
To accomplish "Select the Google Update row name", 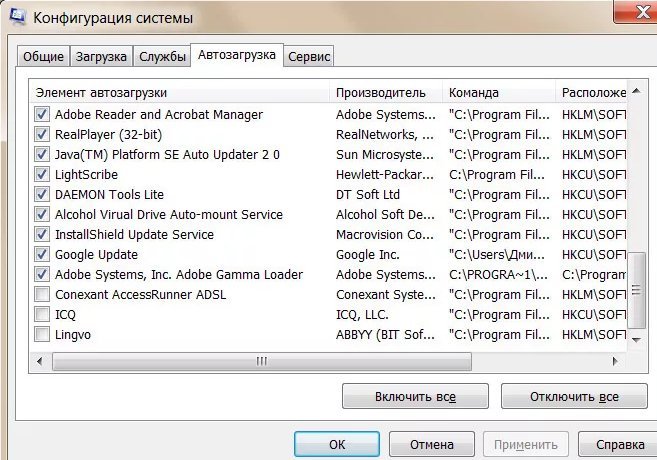I will (96, 254).
